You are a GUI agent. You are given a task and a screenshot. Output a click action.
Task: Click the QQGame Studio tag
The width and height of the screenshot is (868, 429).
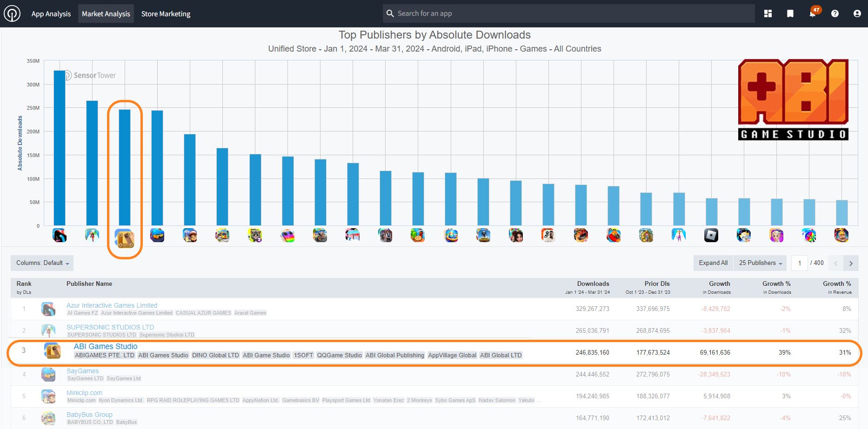point(339,355)
